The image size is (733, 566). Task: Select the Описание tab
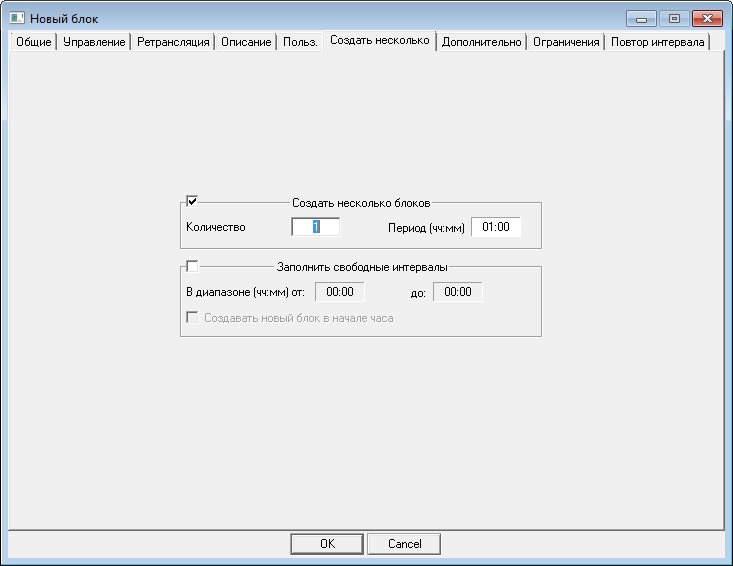point(246,42)
